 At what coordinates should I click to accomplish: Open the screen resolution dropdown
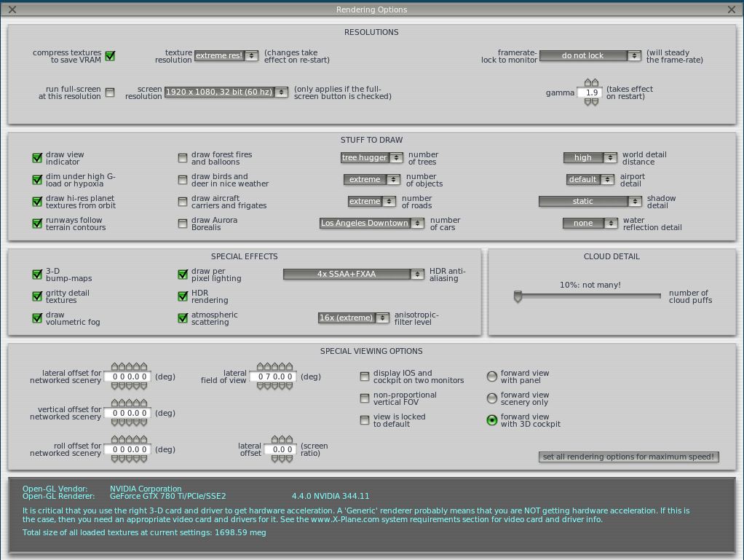pos(226,92)
